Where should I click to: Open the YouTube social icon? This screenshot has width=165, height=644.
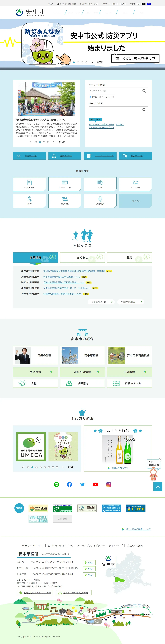[95, 484]
